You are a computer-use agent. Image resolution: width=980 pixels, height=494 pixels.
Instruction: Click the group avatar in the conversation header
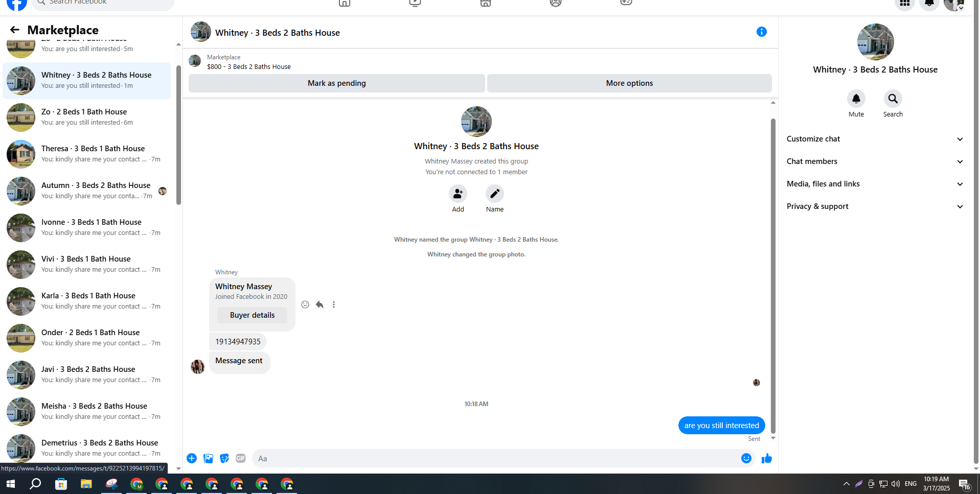pos(200,32)
